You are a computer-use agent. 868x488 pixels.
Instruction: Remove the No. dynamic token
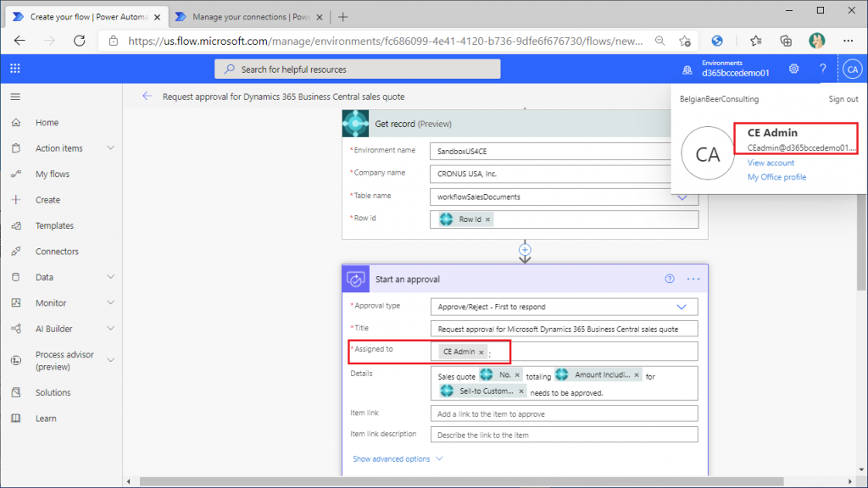[x=517, y=375]
